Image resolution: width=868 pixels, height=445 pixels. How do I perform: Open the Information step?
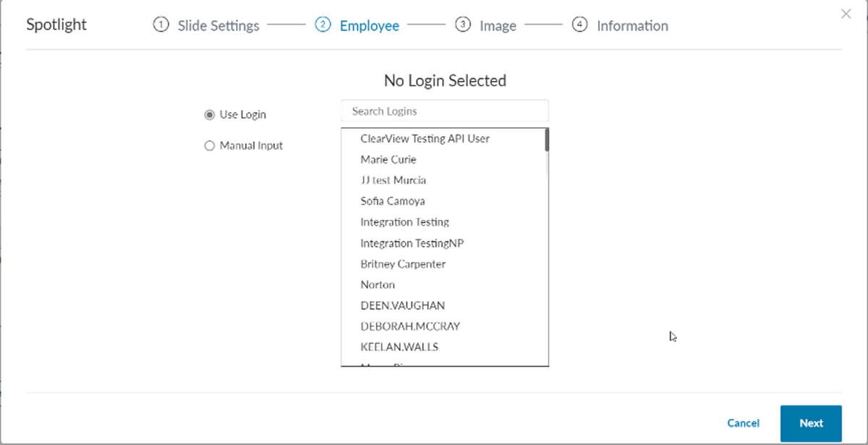[631, 26]
